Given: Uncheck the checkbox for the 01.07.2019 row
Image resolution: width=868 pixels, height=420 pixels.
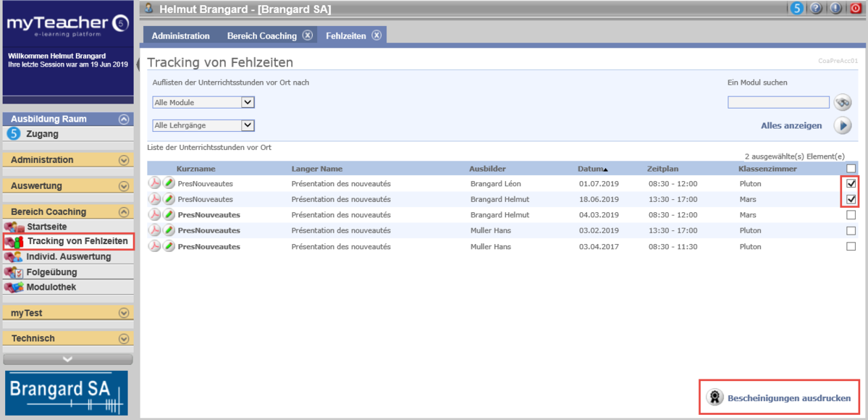Looking at the screenshot, I should [851, 184].
